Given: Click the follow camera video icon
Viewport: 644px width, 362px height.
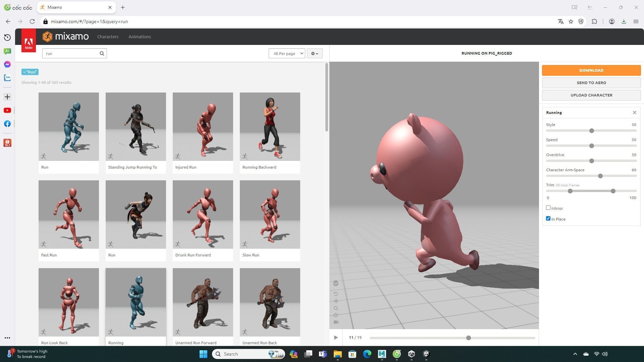Looking at the screenshot, I should click(336, 322).
